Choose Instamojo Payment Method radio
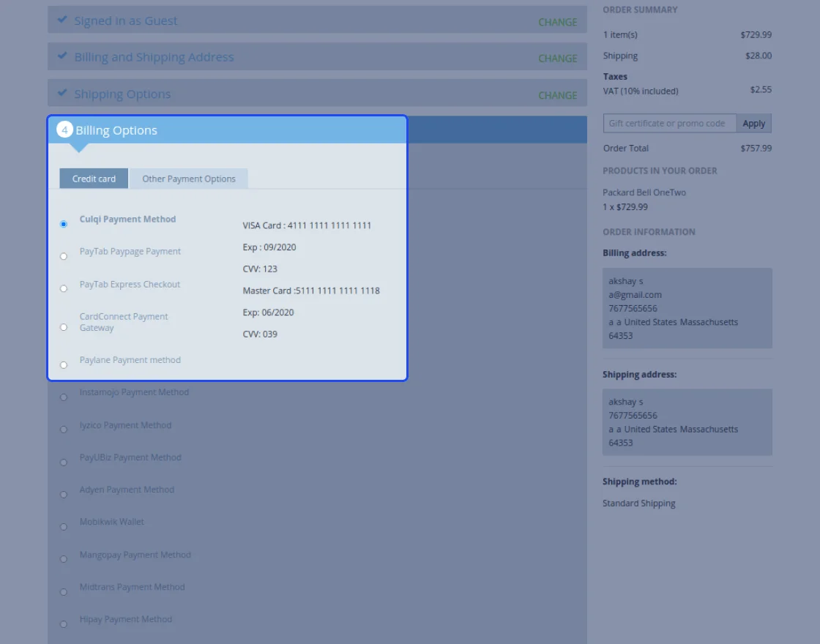This screenshot has width=820, height=644. point(64,397)
